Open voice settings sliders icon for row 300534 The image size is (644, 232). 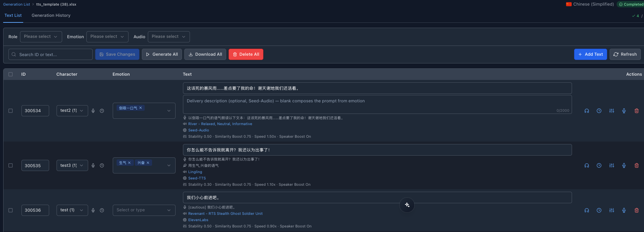(612, 111)
